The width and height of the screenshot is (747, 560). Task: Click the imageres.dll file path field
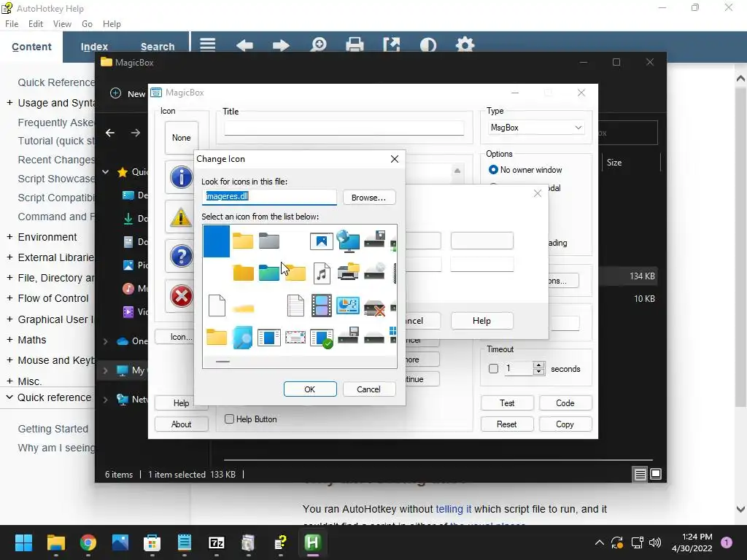[x=269, y=196]
